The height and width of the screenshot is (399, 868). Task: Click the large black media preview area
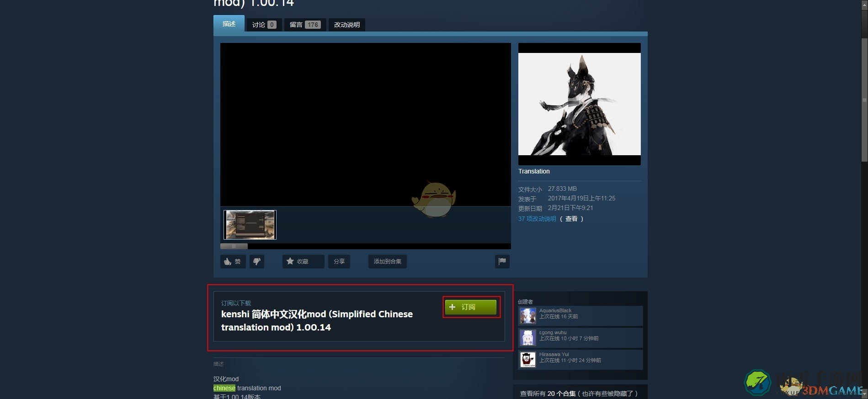[366, 125]
